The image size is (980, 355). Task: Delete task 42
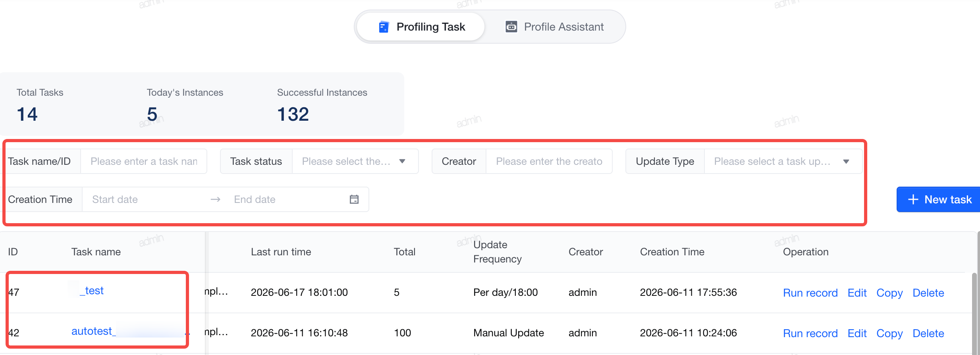tap(928, 333)
